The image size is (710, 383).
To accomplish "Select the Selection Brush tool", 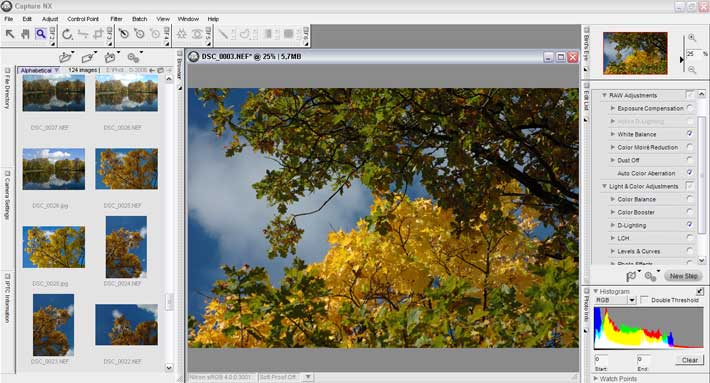I will pos(223,34).
